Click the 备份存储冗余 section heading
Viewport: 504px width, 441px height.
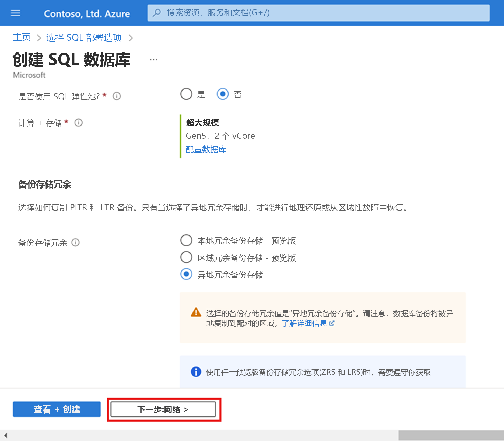45,185
